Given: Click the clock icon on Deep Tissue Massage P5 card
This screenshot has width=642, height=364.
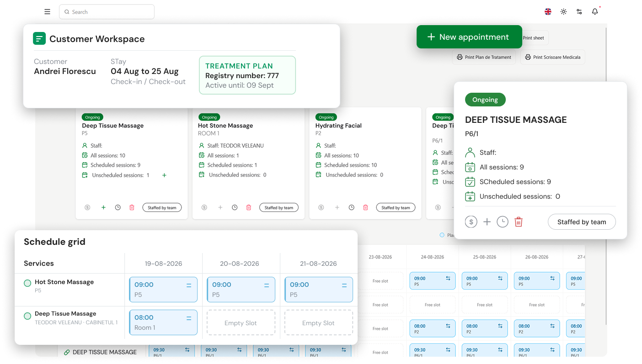Looking at the screenshot, I should [118, 207].
